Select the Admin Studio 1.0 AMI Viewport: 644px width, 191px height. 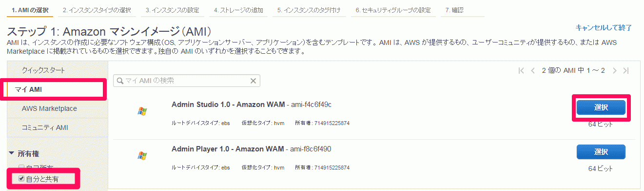(x=601, y=107)
